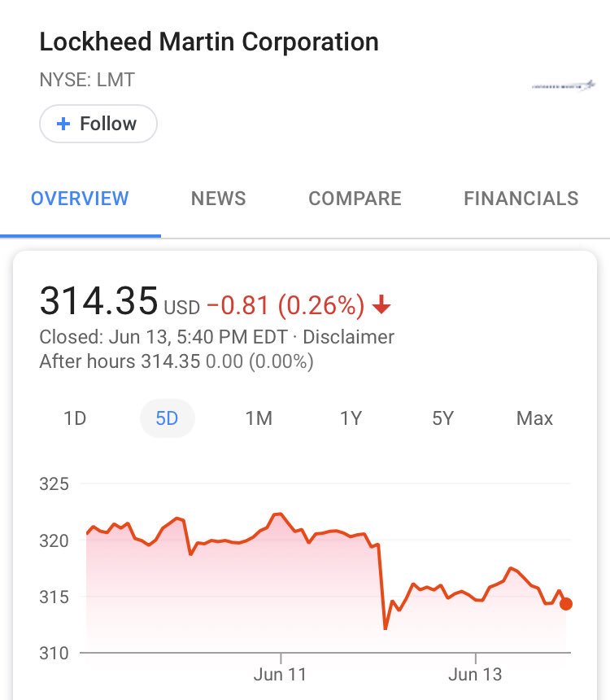The image size is (610, 700).
Task: Click the Jun 11 axis marker
Action: 281,674
